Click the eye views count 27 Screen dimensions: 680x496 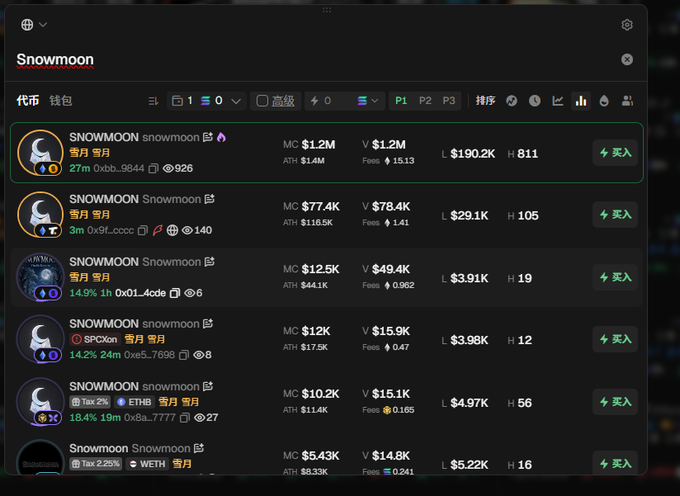(206, 418)
